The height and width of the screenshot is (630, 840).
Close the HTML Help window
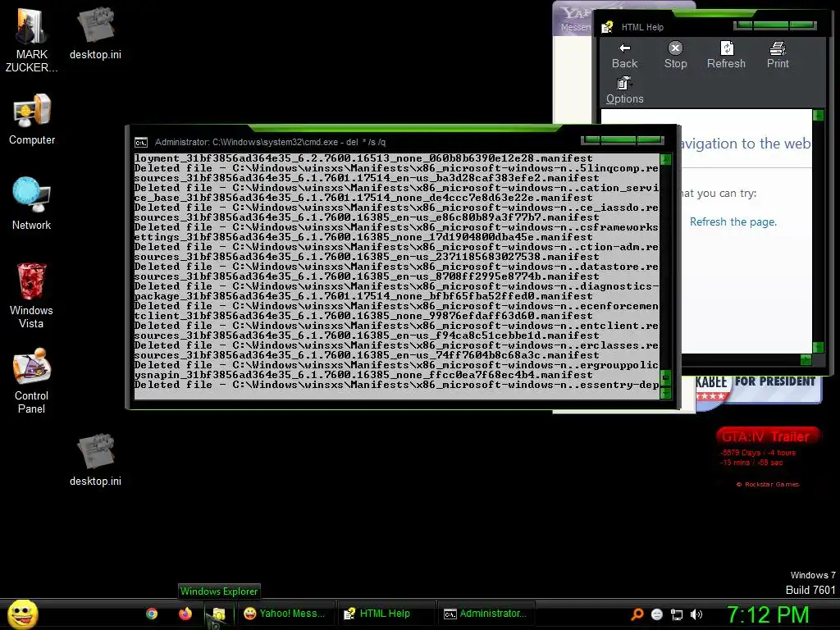802,25
